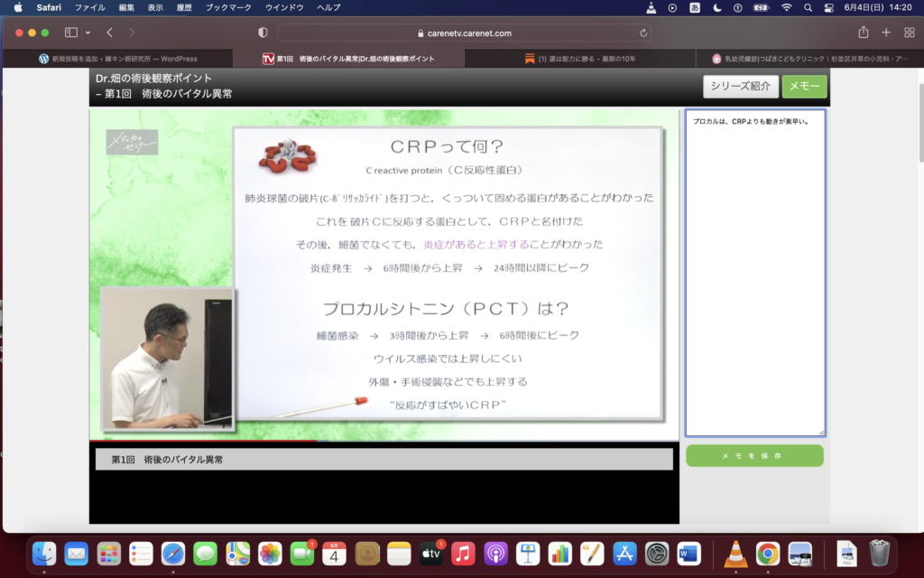Viewport: 924px width, 578px height.
Task: Add a new tab with plus icon
Action: [x=886, y=33]
